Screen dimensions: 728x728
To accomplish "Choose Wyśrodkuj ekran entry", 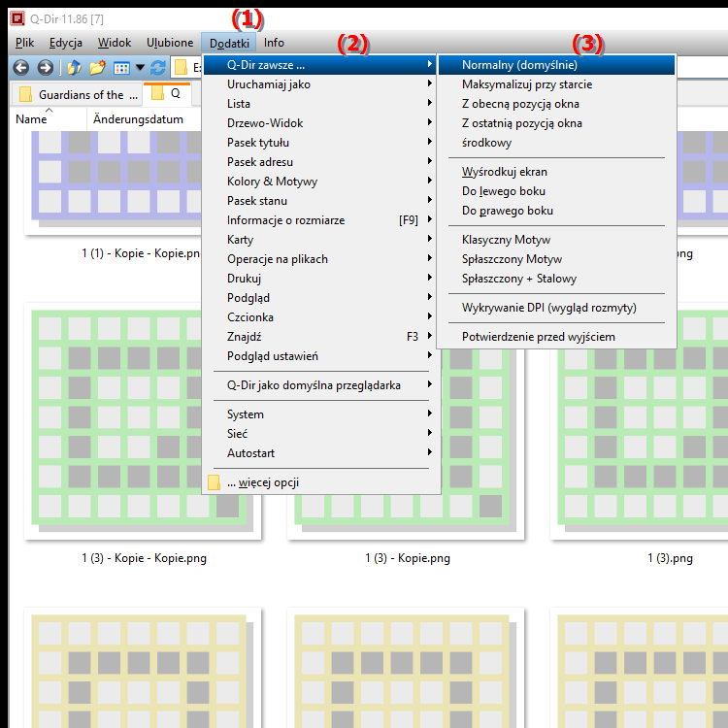I will (556, 172).
